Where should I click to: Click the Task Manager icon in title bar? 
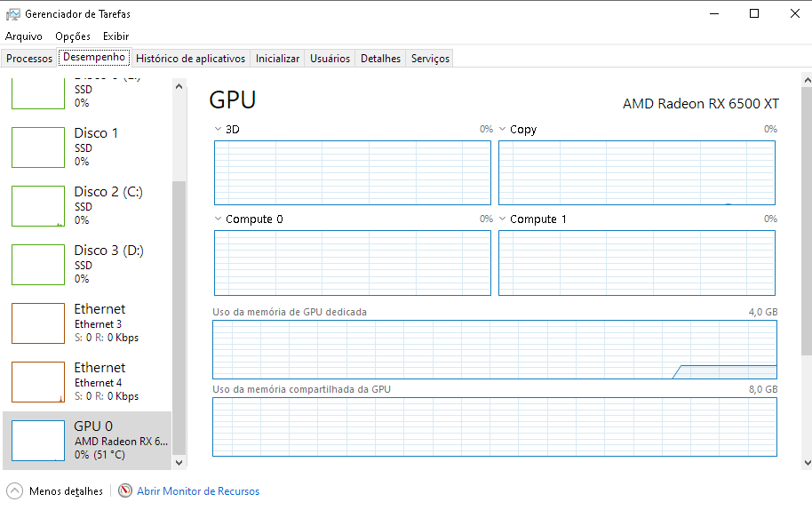click(13, 14)
